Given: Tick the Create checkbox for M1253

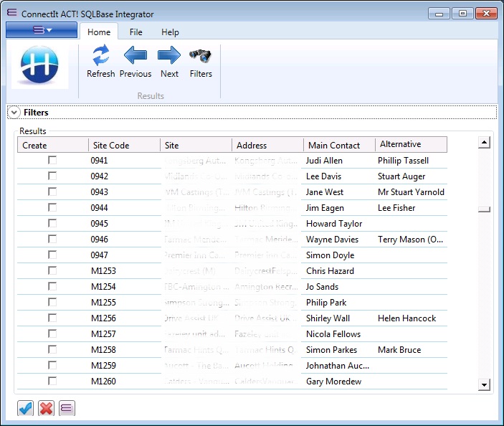Looking at the screenshot, I should (x=52, y=271).
